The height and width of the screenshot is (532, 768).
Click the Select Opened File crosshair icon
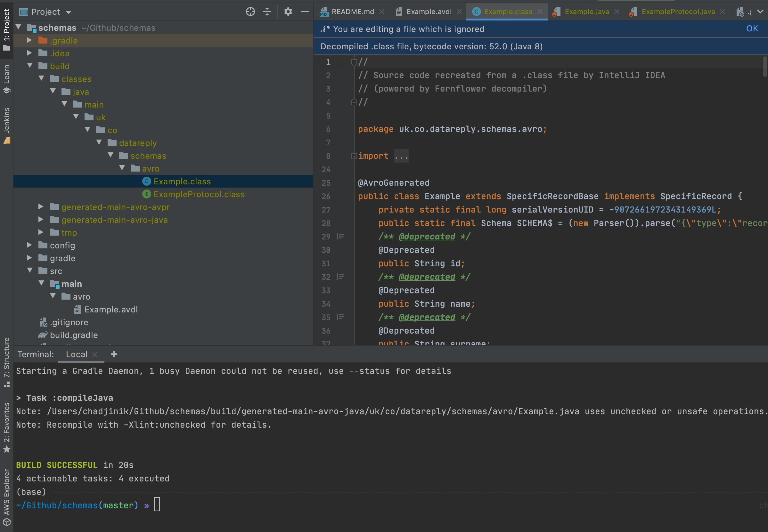pyautogui.click(x=250, y=11)
